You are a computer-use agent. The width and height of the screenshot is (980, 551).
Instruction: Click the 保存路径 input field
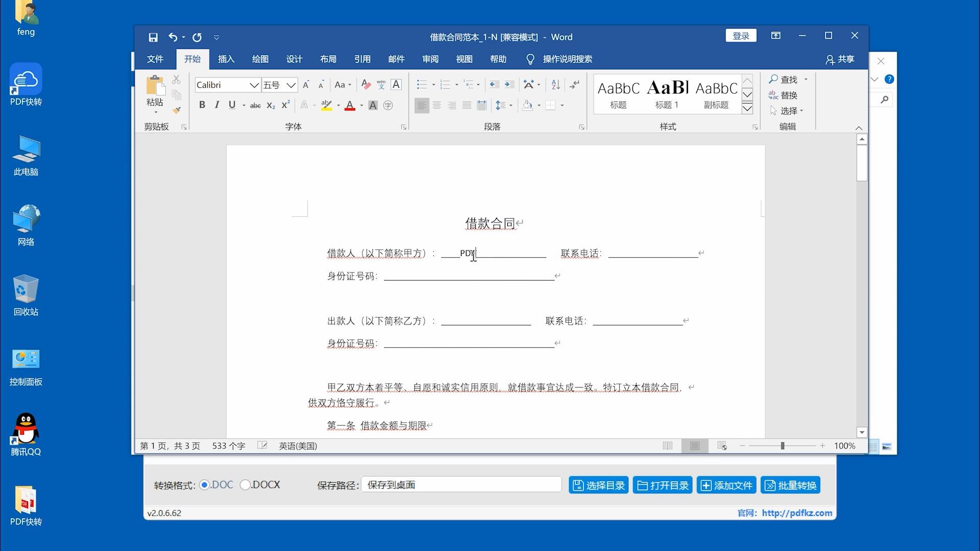coord(461,485)
